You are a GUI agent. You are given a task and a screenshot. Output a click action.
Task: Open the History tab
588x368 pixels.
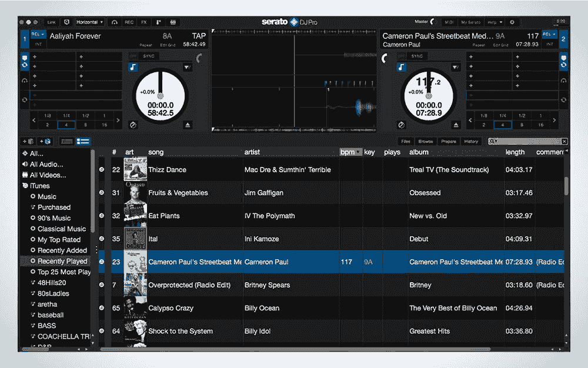tap(471, 141)
